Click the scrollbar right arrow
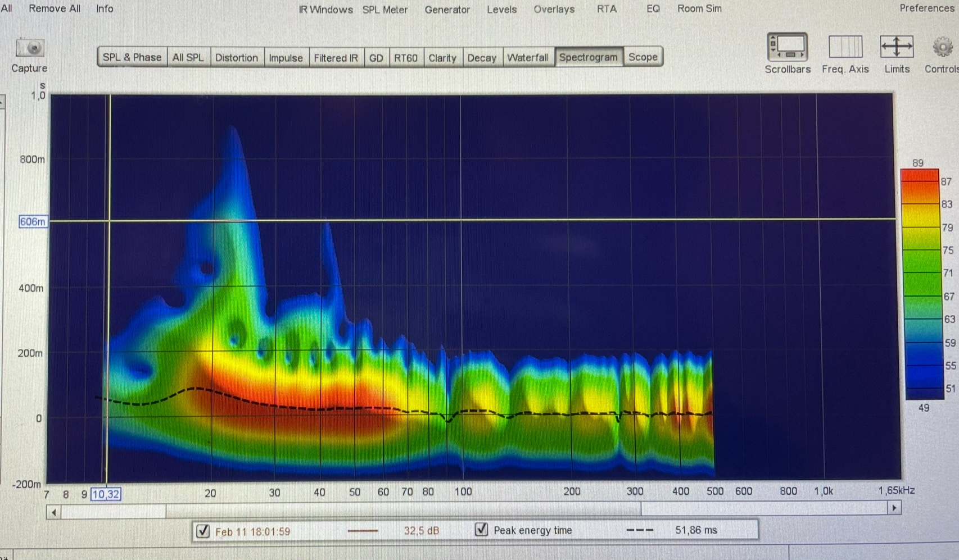This screenshot has width=959, height=560. 894,508
